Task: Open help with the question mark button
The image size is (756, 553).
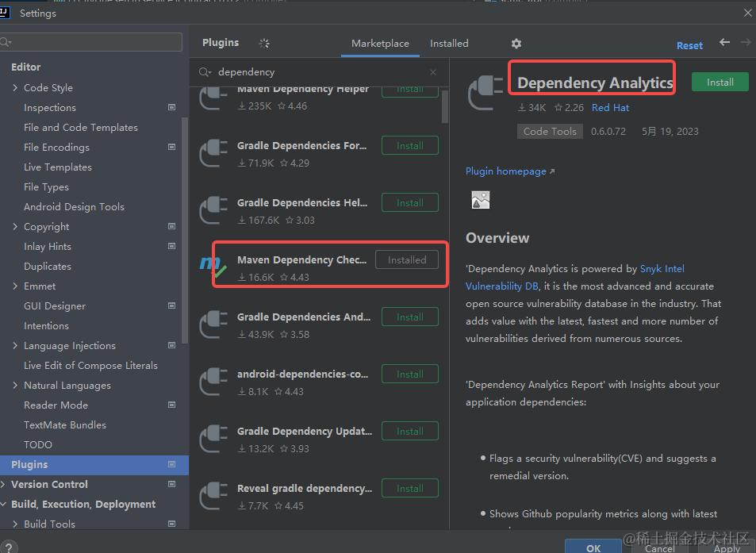Action: click(8, 547)
